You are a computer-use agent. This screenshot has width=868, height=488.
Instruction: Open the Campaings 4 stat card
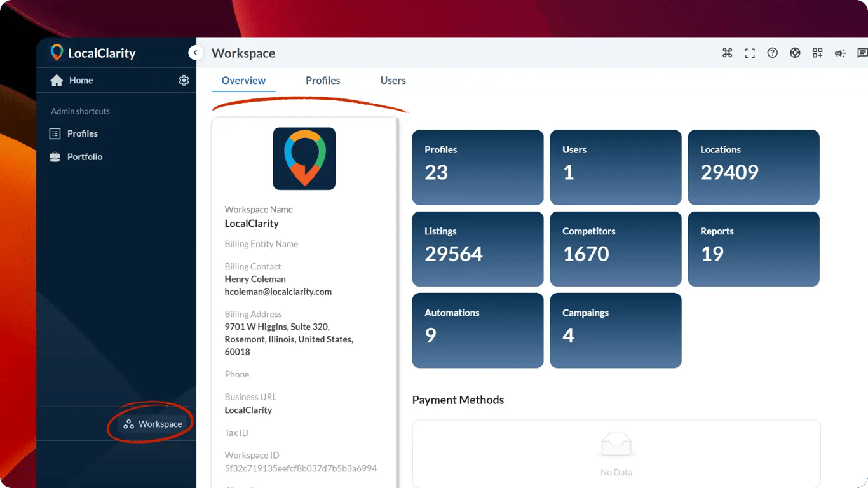point(616,330)
